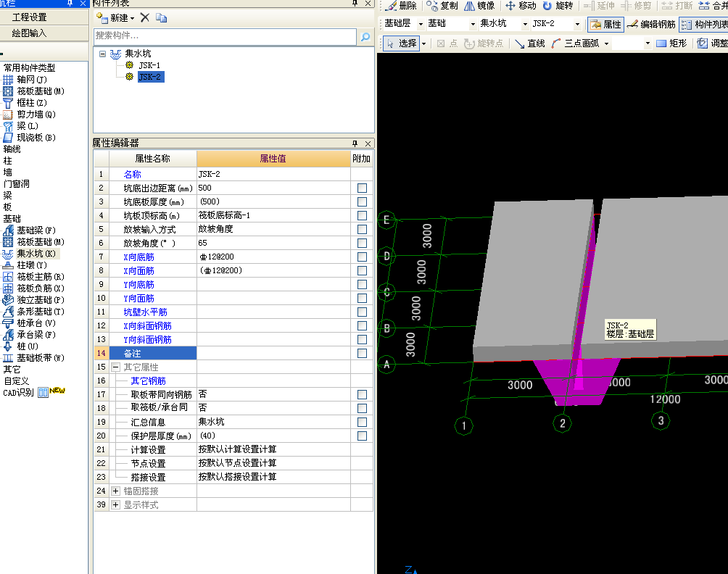Toggle checkbox for 保护层厚度 row
The width and height of the screenshot is (728, 574).
362,436
